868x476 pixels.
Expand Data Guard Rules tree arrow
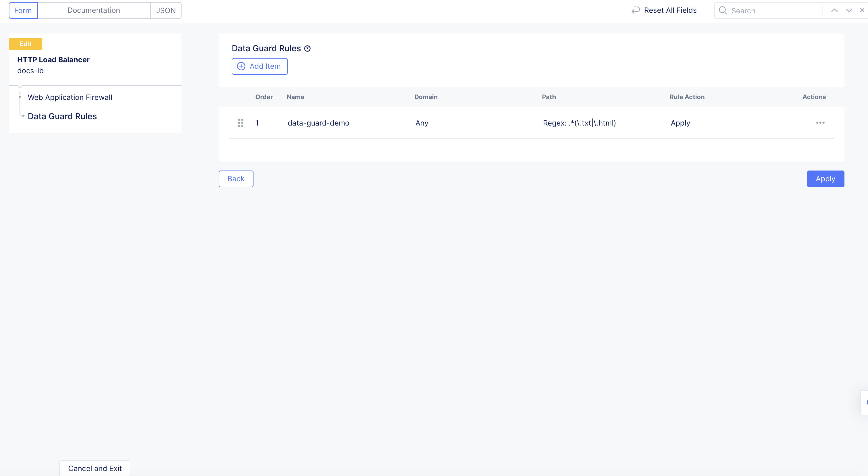23,116
